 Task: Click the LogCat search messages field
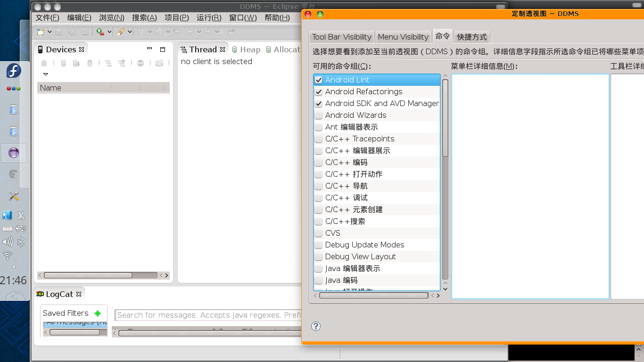click(x=208, y=315)
